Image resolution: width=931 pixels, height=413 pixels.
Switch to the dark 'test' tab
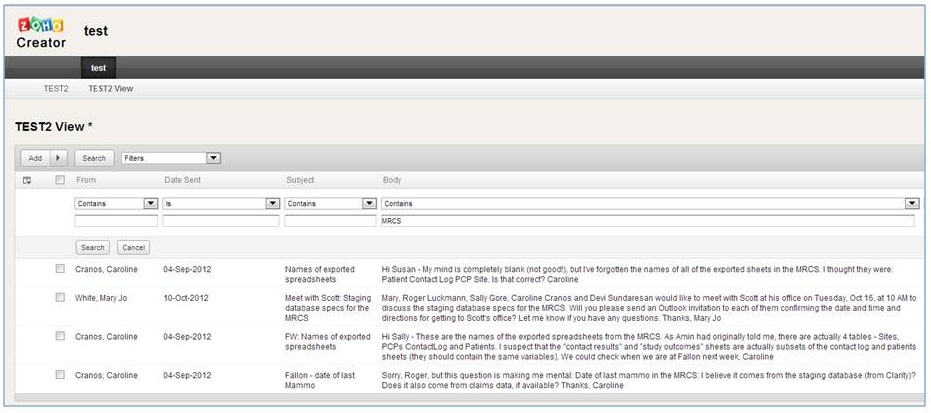[x=99, y=68]
